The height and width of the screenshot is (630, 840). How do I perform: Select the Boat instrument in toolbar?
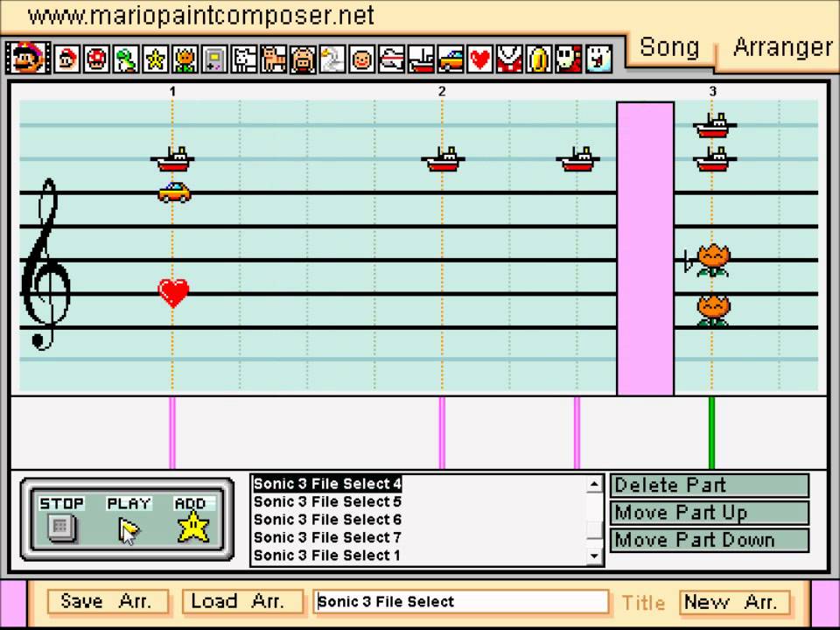tap(421, 59)
